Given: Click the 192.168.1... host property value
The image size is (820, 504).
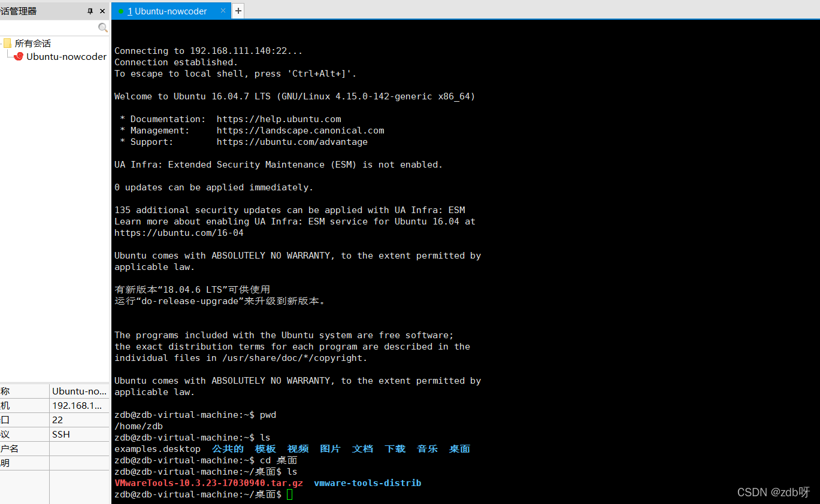Looking at the screenshot, I should pyautogui.click(x=80, y=405).
